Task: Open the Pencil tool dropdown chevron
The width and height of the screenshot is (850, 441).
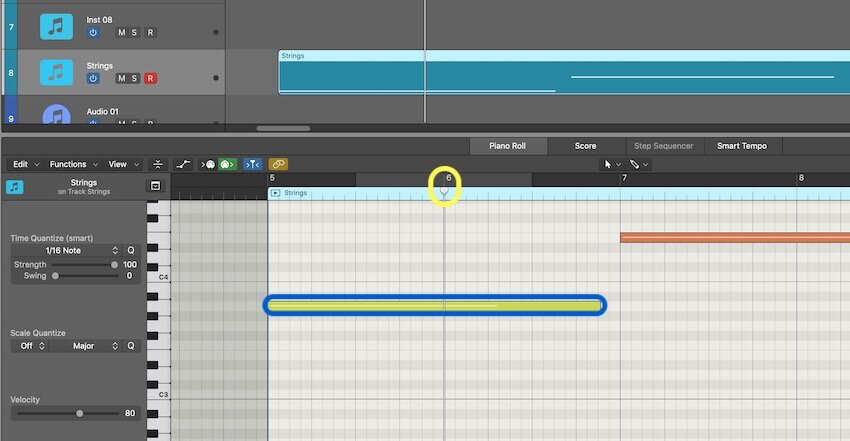Action: click(646, 165)
